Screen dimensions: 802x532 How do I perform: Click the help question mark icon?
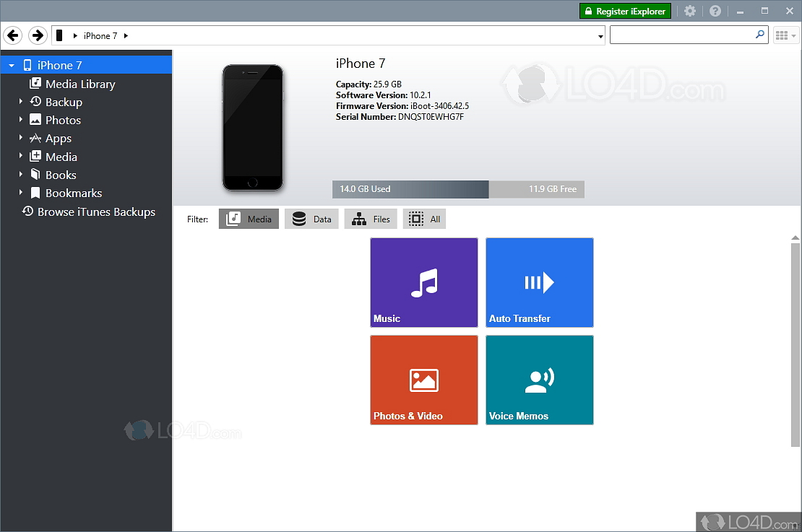[715, 12]
